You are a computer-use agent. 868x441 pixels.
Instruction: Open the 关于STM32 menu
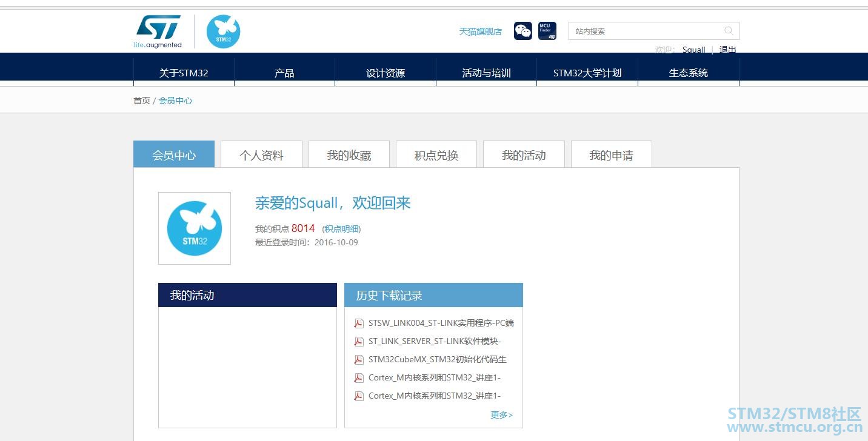pos(184,73)
